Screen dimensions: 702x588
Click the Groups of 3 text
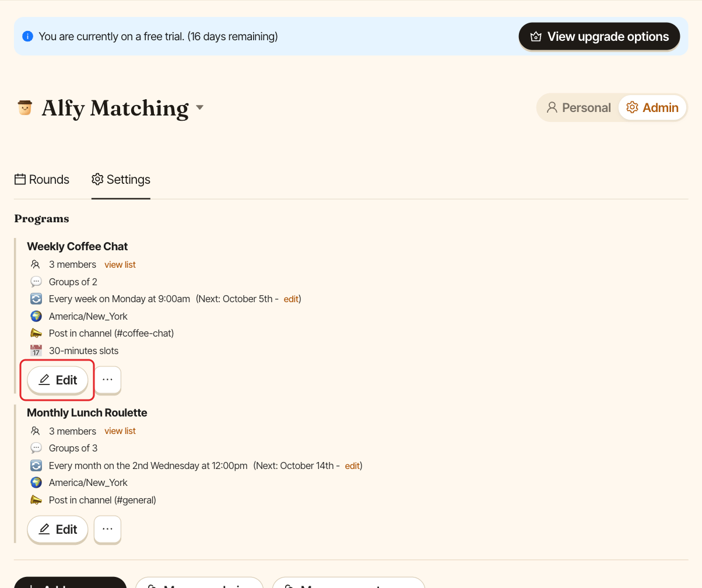(x=73, y=448)
